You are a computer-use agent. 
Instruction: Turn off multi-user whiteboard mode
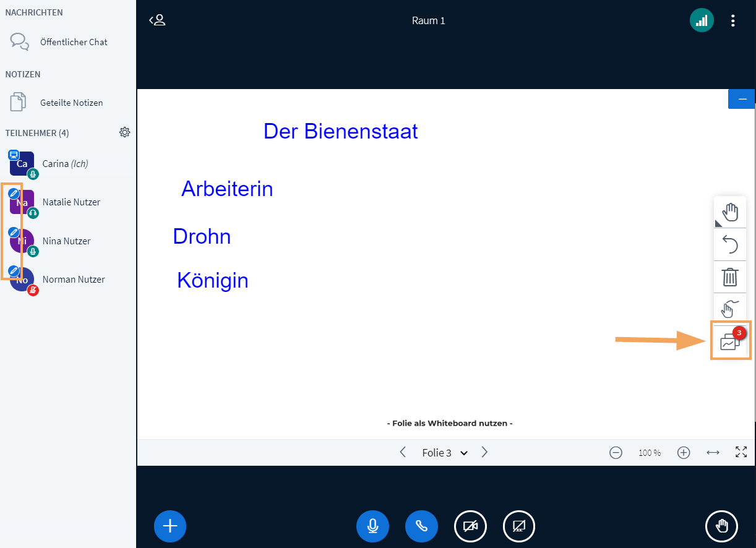(730, 340)
